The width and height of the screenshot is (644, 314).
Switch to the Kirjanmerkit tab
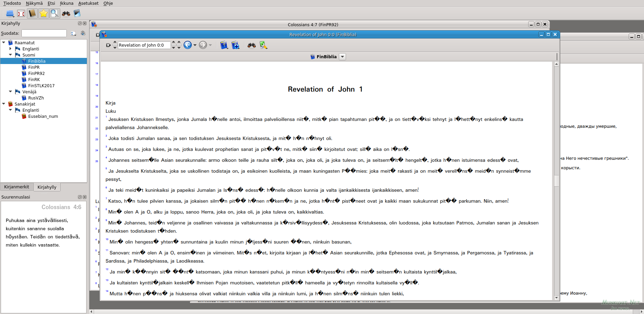(x=17, y=187)
